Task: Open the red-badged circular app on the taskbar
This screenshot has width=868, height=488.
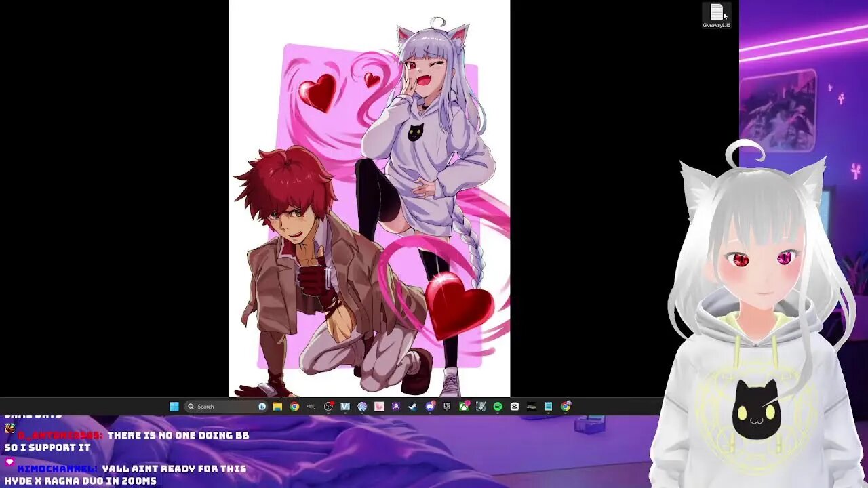Action: [x=328, y=407]
